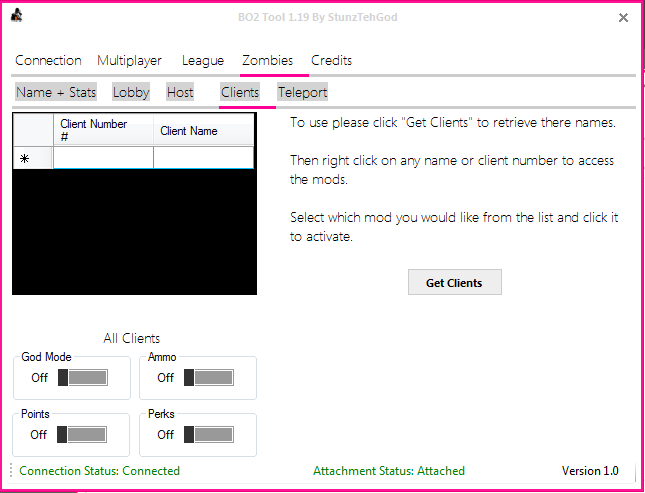Click the app icon in title bar
Image resolution: width=645 pixels, height=493 pixels.
coord(17,17)
